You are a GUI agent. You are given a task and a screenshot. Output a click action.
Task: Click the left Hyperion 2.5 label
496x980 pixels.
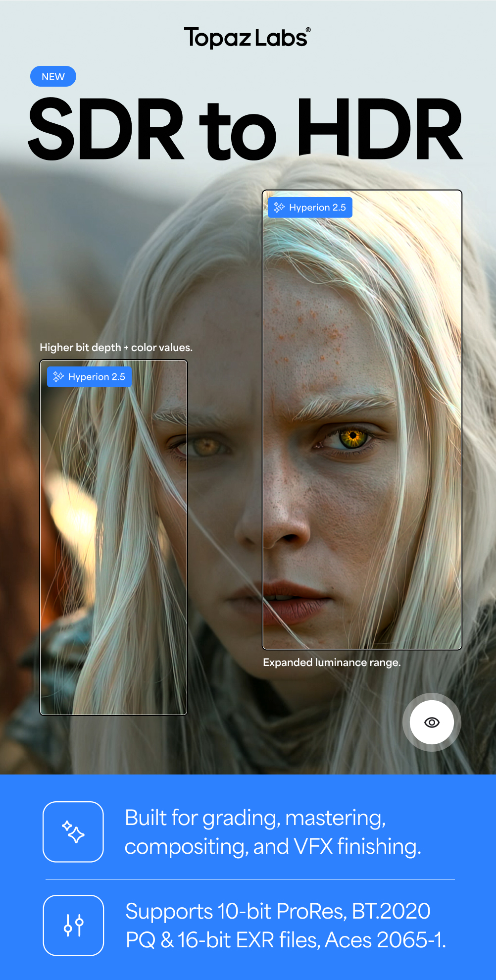click(89, 377)
